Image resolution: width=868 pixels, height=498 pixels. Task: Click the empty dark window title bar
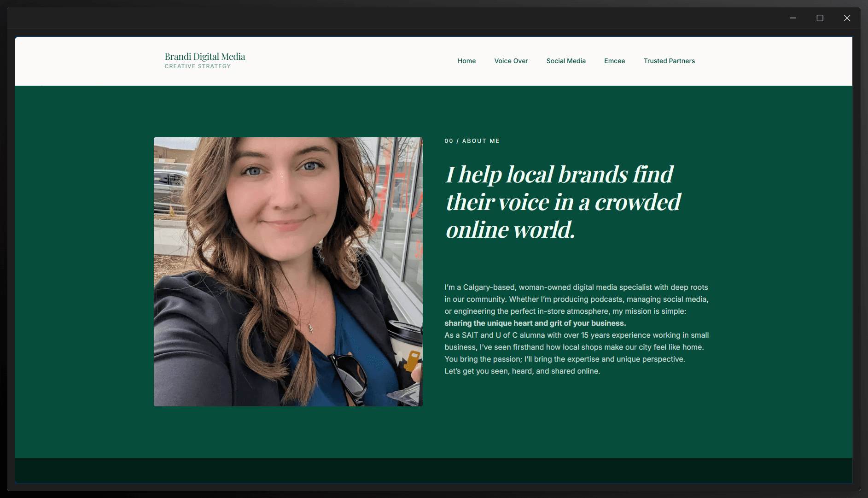tap(368, 18)
